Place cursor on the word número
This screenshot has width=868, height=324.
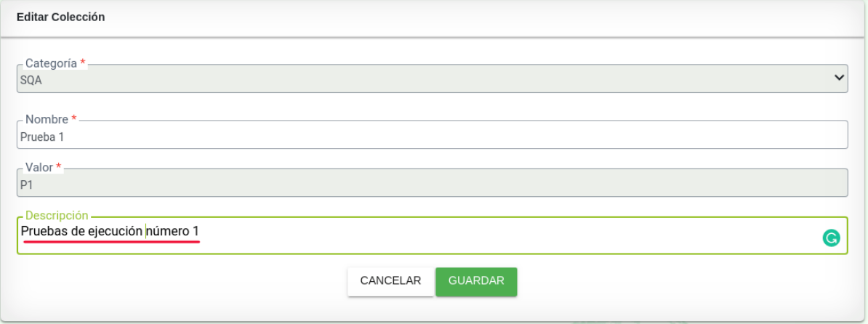click(x=168, y=232)
